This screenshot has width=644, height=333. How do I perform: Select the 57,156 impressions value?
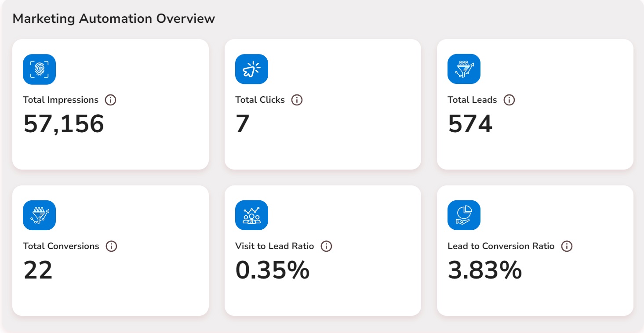click(64, 124)
